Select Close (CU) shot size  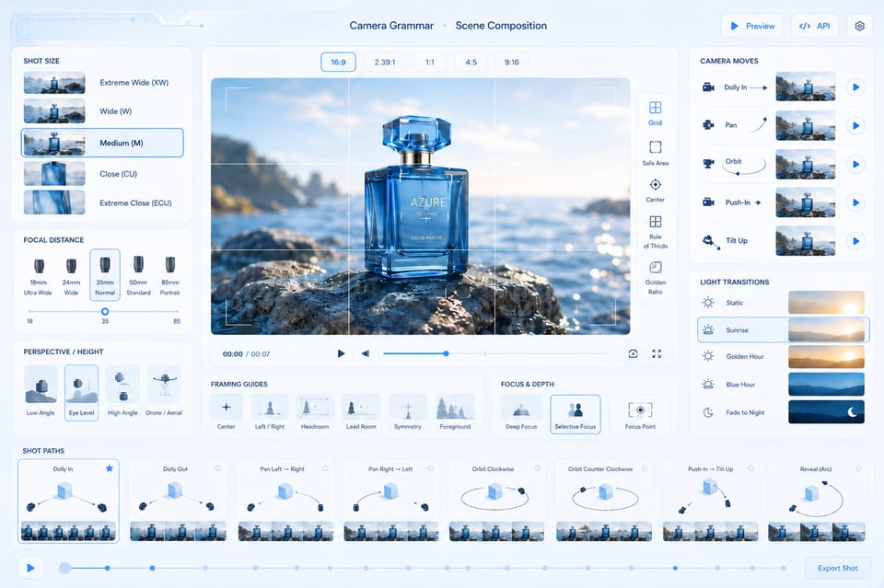pos(102,174)
